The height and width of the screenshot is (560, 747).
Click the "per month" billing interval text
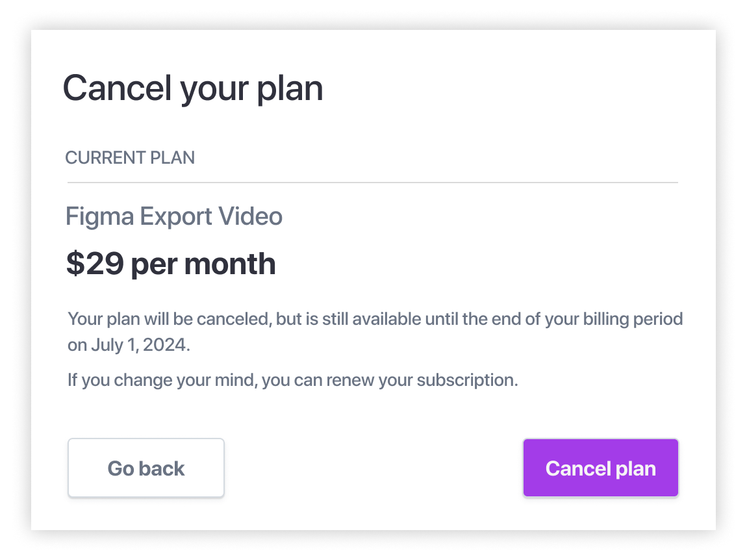tap(203, 264)
